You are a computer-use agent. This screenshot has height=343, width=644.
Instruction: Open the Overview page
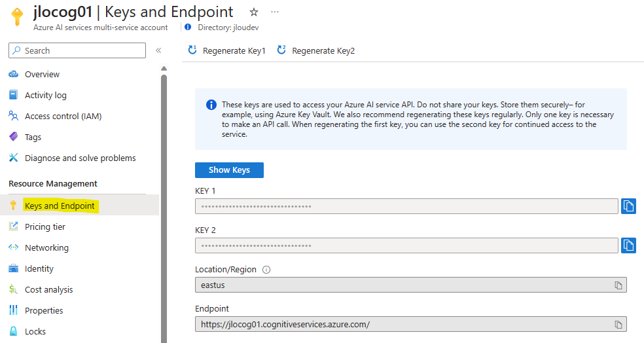click(x=42, y=75)
